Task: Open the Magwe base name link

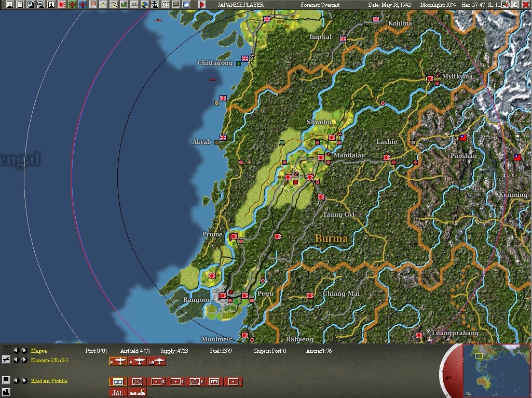Action: (x=39, y=351)
